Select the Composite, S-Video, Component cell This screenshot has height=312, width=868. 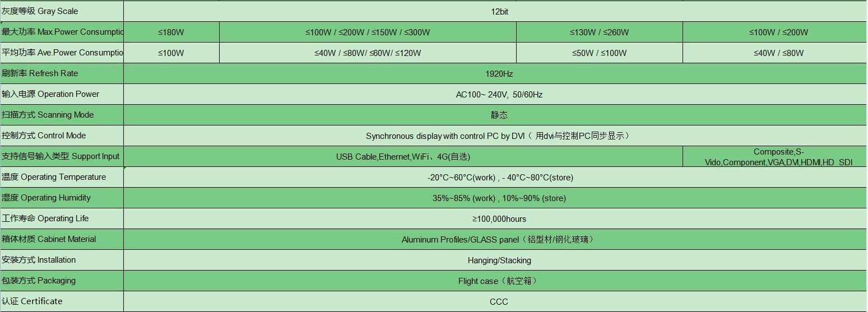(x=778, y=157)
